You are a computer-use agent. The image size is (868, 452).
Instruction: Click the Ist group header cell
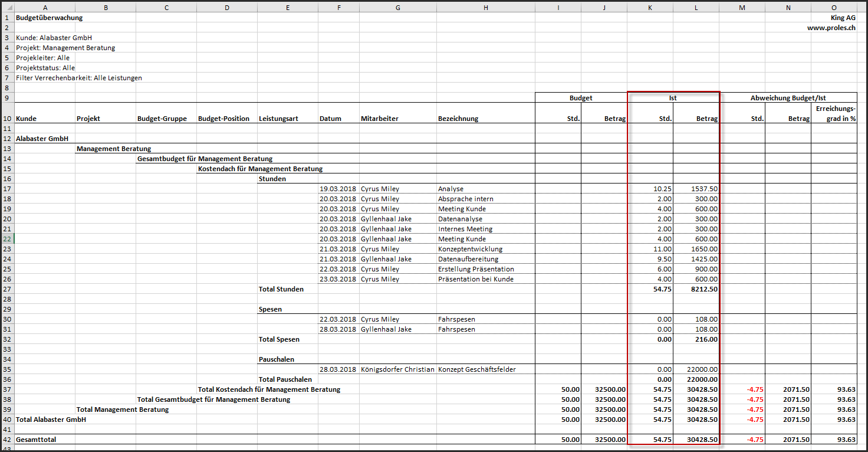[x=673, y=98]
